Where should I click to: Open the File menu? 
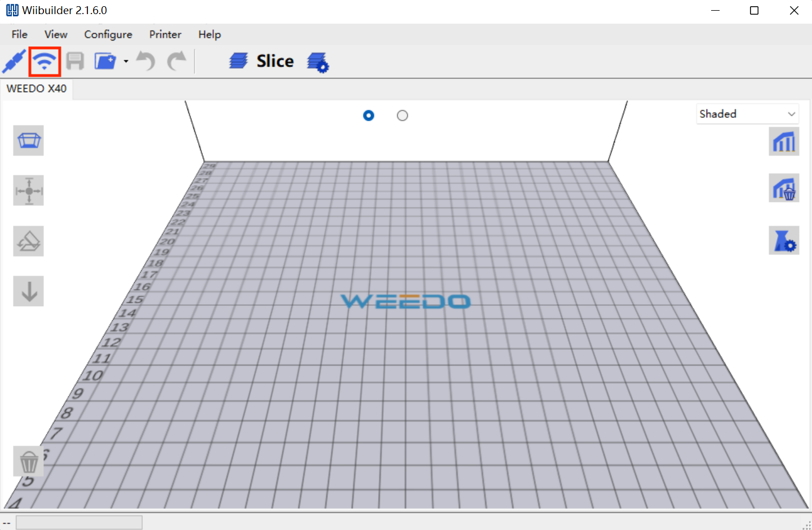pos(20,34)
